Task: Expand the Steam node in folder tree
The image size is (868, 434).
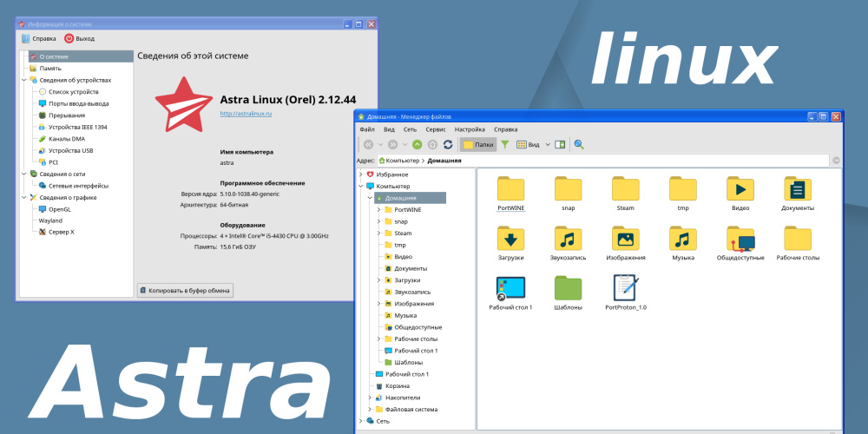Action: (x=379, y=233)
